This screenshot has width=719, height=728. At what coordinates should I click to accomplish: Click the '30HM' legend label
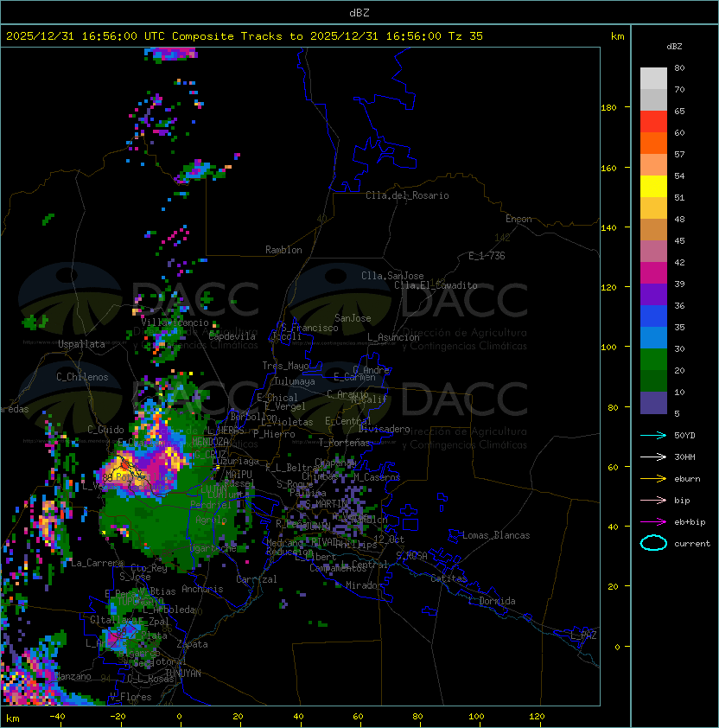(684, 457)
